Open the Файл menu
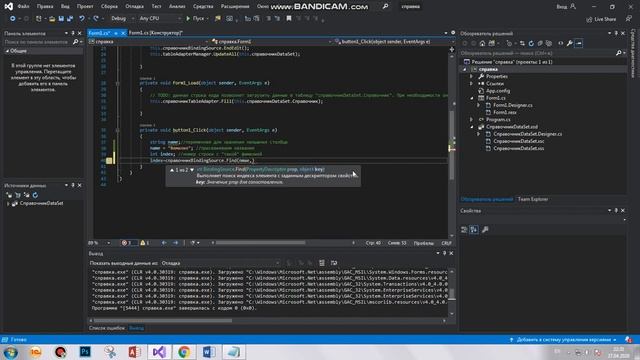 tap(23, 7)
